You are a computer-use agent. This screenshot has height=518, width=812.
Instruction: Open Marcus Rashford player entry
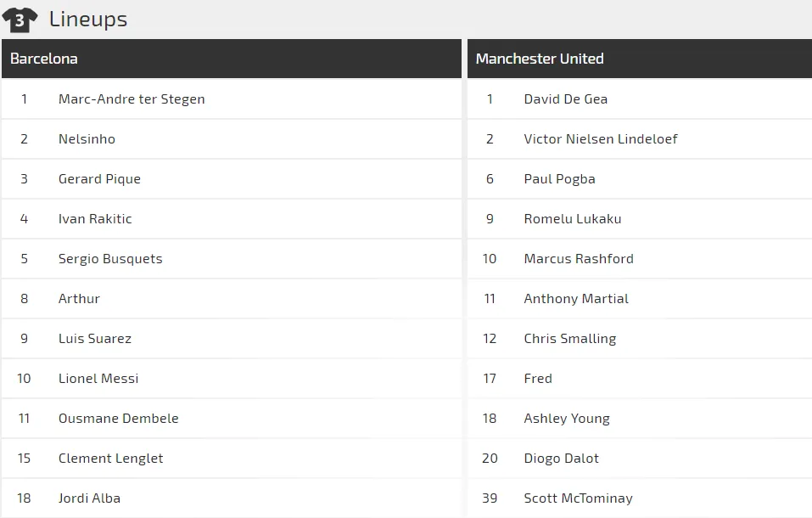(578, 259)
